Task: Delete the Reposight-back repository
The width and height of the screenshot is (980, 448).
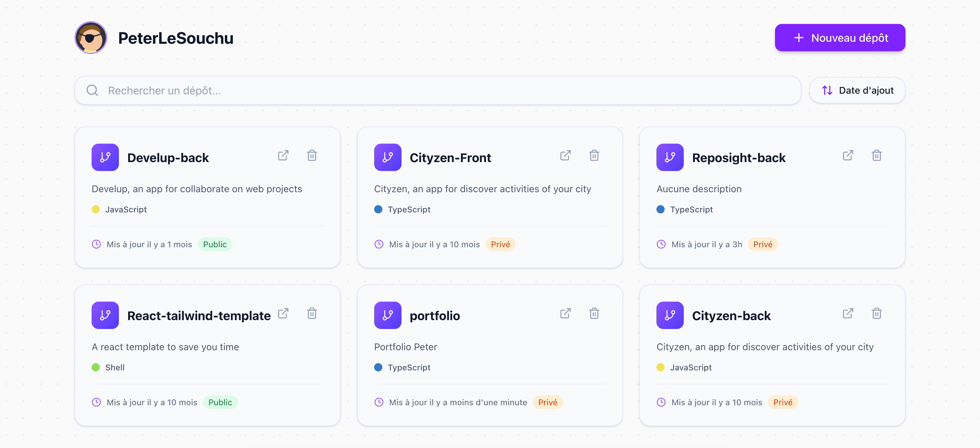Action: click(x=876, y=155)
